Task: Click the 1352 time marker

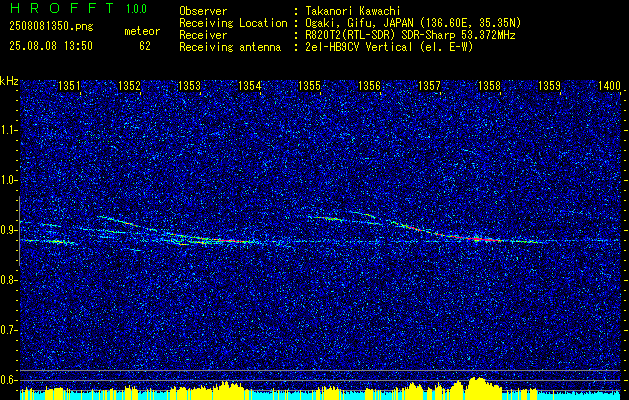Action: [x=130, y=86]
